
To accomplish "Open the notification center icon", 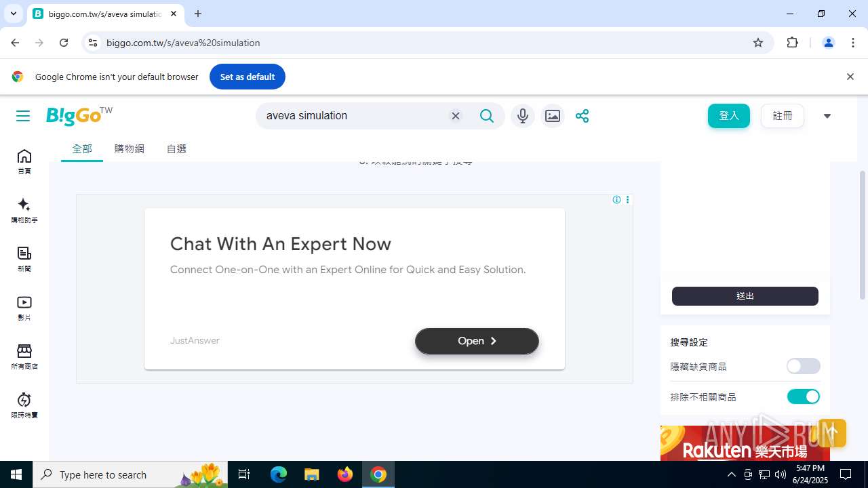I will [846, 474].
